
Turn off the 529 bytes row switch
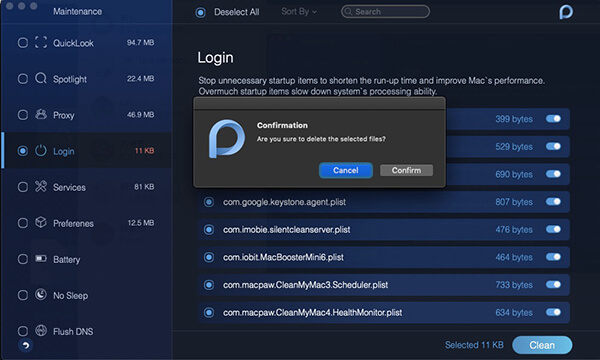pos(553,146)
